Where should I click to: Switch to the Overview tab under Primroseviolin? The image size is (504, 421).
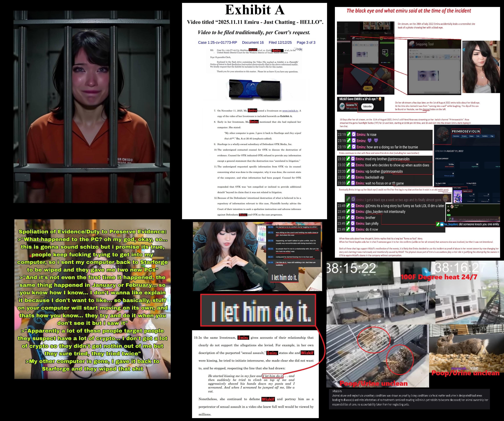point(456,136)
